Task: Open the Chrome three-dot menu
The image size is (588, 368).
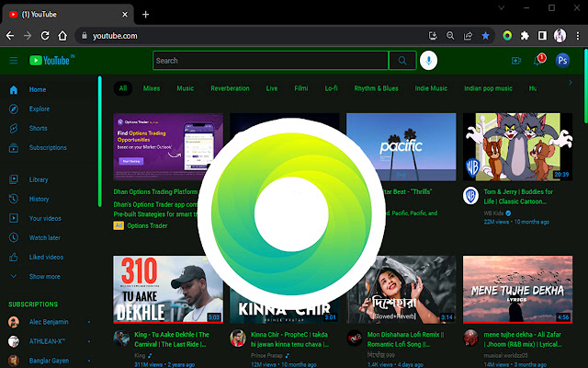Action: (x=578, y=36)
